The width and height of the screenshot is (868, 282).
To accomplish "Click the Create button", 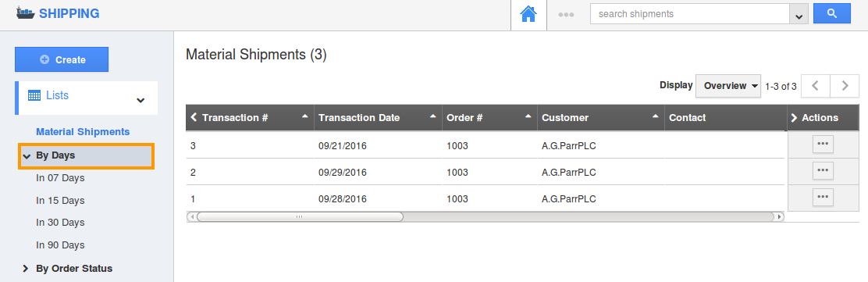I will tap(62, 59).
